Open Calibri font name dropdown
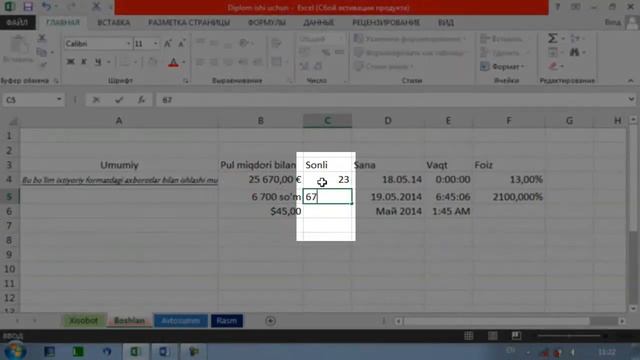This screenshot has width=640, height=360. tap(128, 44)
